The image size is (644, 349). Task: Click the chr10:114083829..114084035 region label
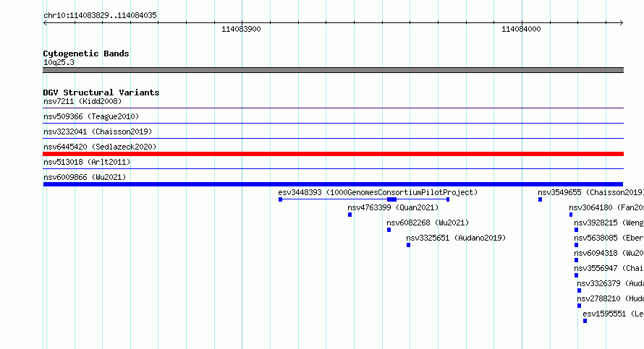pos(100,15)
